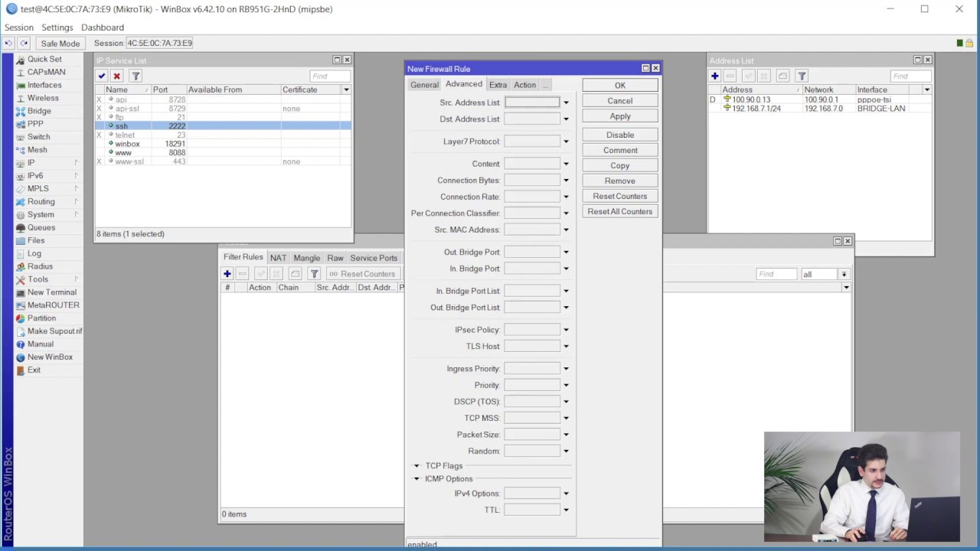980x551 pixels.
Task: Expand the Layer7 Protocol dropdown arrow
Action: coord(566,142)
